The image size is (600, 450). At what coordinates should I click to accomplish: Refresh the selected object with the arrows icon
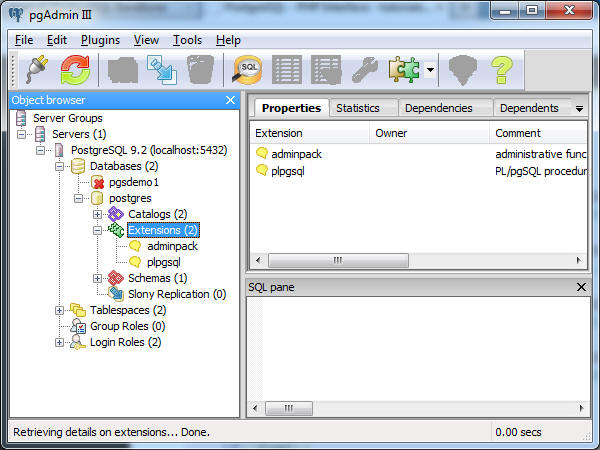[75, 70]
